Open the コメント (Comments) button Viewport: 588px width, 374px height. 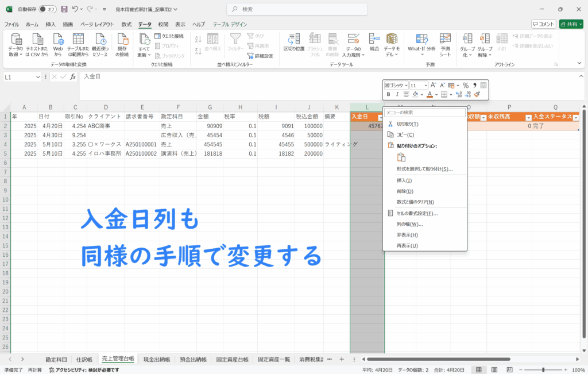[x=543, y=24]
